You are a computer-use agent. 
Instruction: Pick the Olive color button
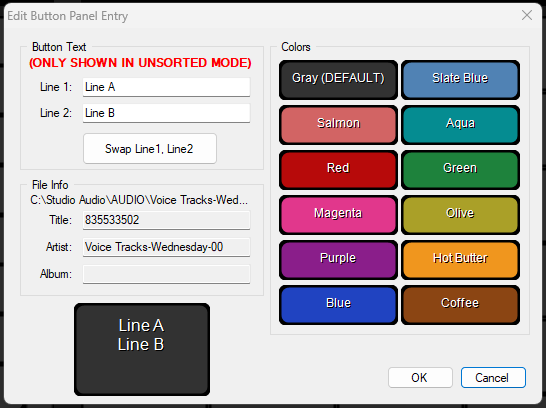460,214
